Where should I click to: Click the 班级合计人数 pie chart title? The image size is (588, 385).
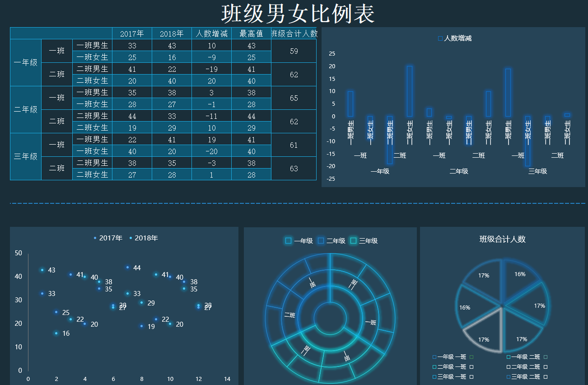pyautogui.click(x=503, y=239)
